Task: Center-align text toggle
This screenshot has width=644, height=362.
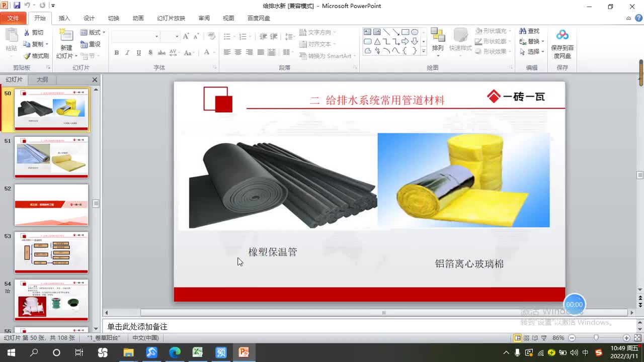Action: [238, 52]
